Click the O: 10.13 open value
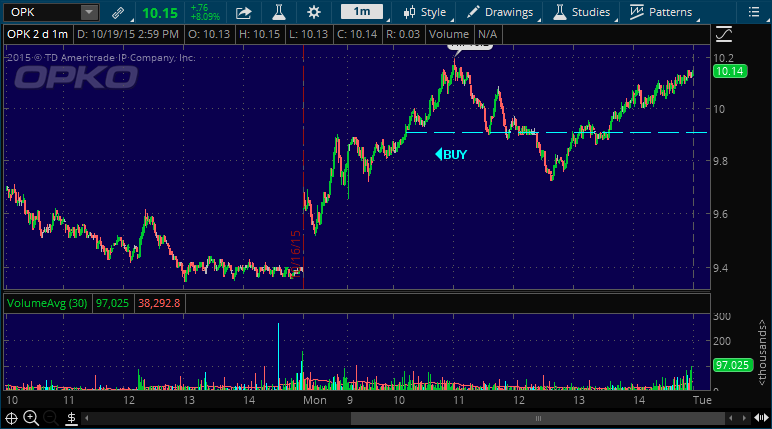 (x=209, y=34)
